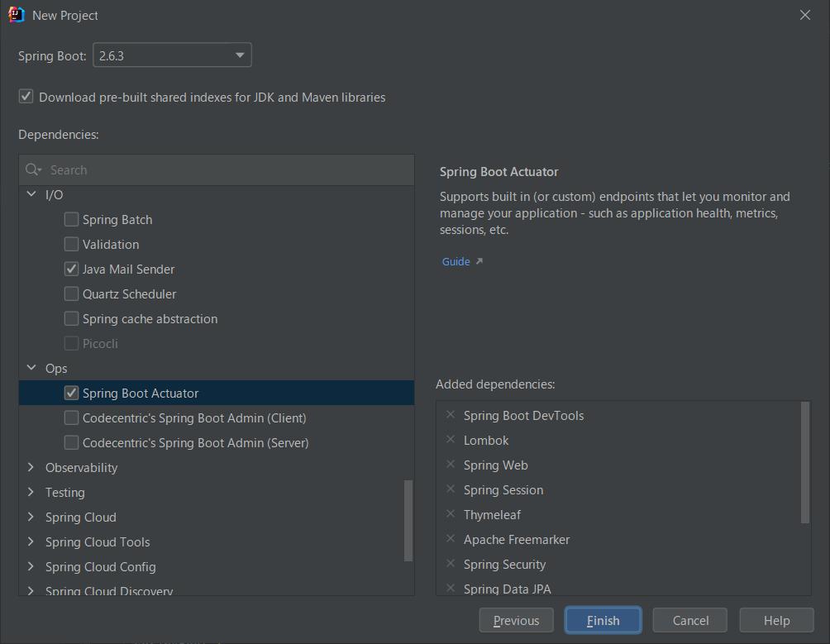Remove Spring Session from added dependencies
830x644 pixels.
[x=451, y=489]
